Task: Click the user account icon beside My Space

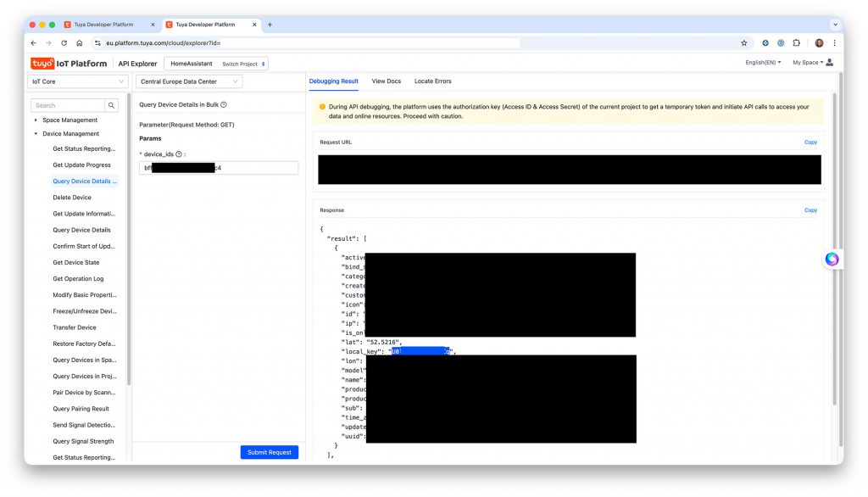Action: coord(829,63)
